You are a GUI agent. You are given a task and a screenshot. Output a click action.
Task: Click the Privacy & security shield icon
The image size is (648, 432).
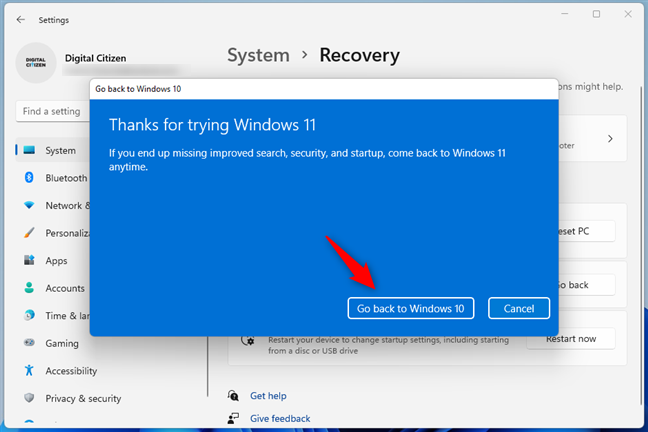pyautogui.click(x=29, y=398)
